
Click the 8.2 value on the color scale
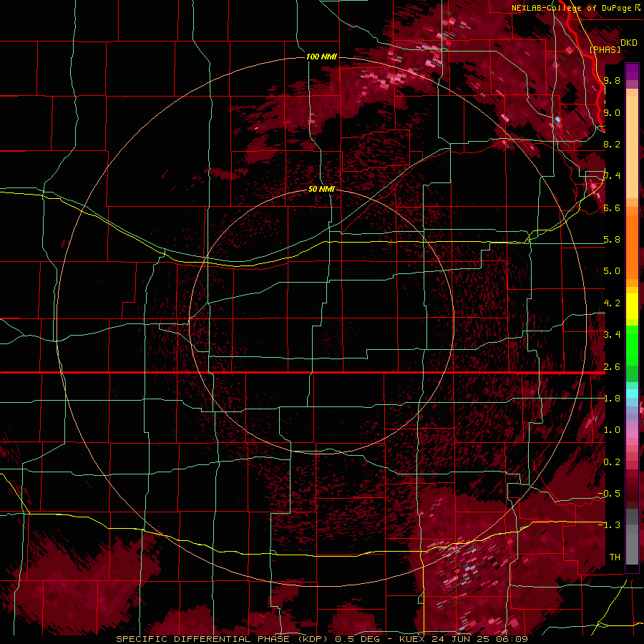click(612, 144)
